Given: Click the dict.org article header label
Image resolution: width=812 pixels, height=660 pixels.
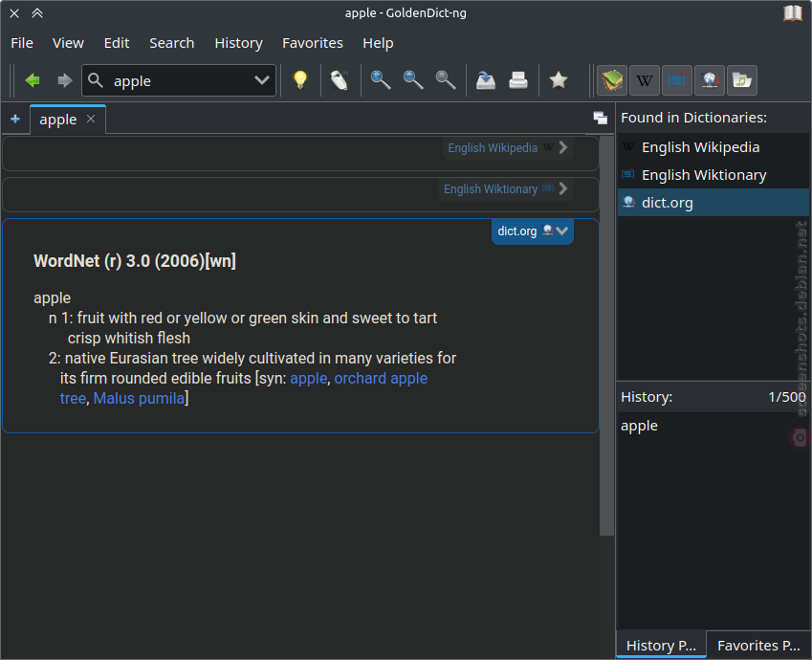Looking at the screenshot, I should (x=516, y=231).
